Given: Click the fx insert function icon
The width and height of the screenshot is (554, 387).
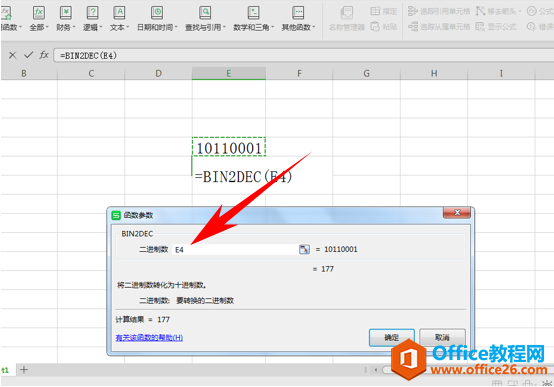Looking at the screenshot, I should (44, 55).
